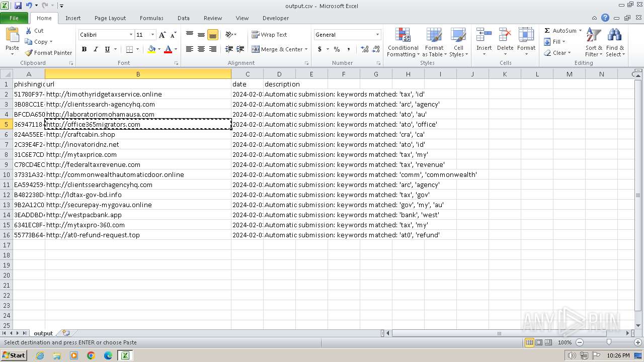
Task: Open Chrome from the taskbar
Action: tap(91, 355)
